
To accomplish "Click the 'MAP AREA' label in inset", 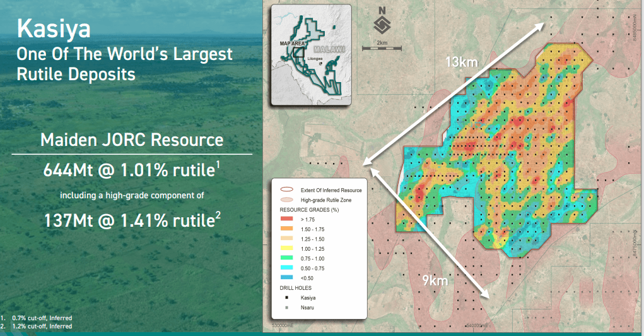I will tap(292, 43).
